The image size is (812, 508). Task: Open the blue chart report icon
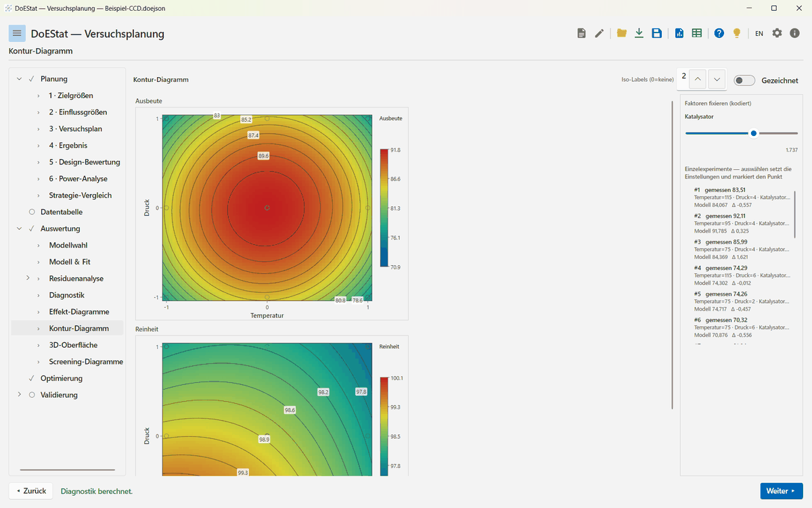tap(679, 33)
